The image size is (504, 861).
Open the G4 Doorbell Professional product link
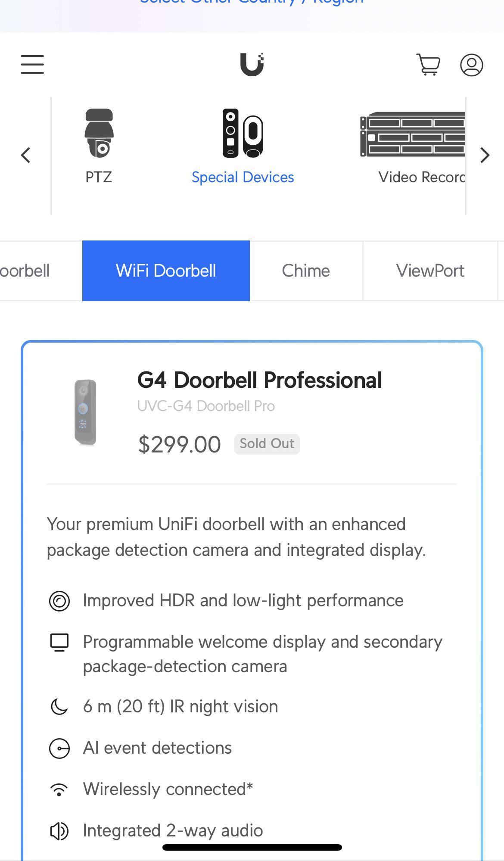[259, 380]
